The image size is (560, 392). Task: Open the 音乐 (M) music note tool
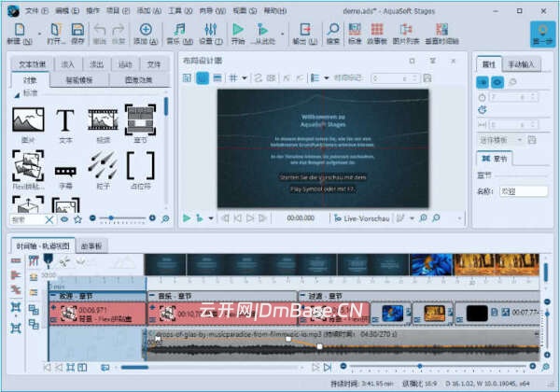(x=179, y=34)
